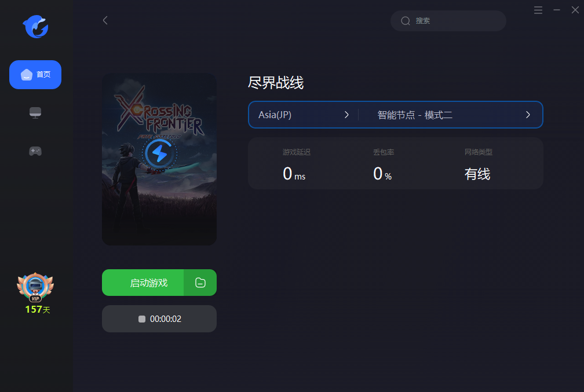
Task: Click the chevron after 模式二
Action: pos(528,115)
